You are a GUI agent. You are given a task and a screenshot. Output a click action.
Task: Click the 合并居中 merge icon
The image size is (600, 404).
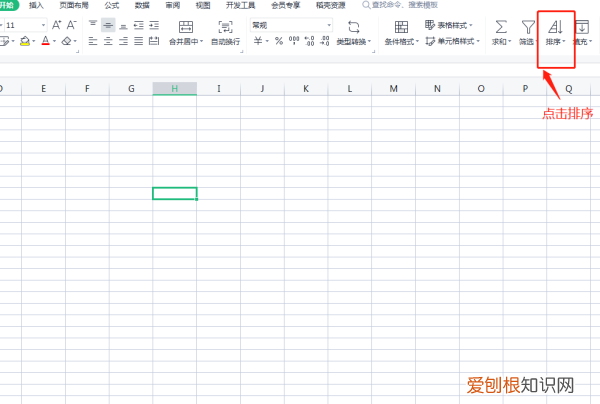186,27
